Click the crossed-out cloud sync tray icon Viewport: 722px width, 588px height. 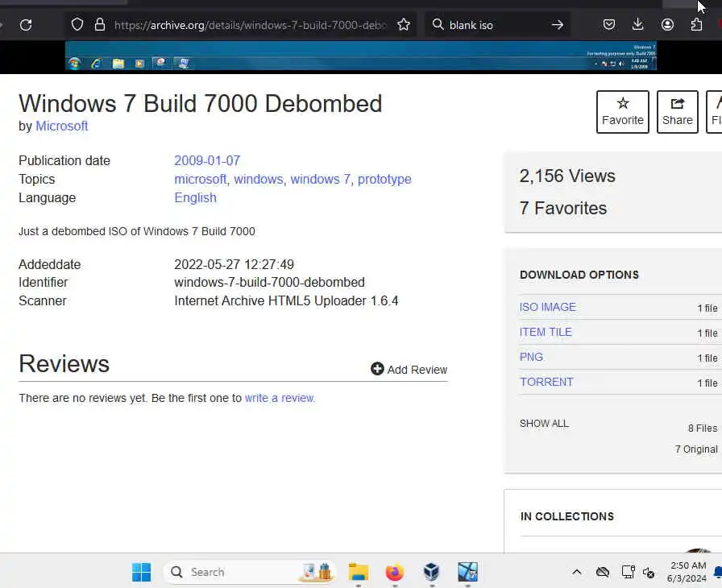click(602, 572)
